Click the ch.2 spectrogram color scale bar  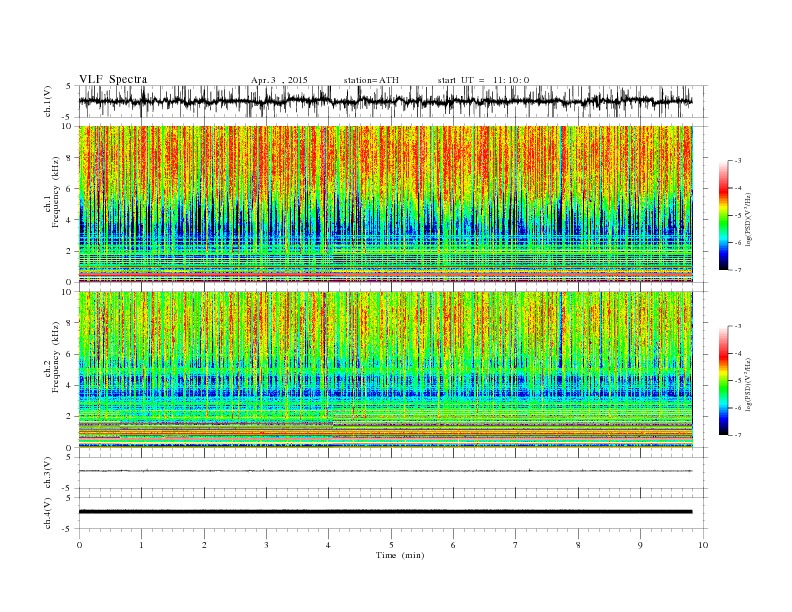[723, 380]
